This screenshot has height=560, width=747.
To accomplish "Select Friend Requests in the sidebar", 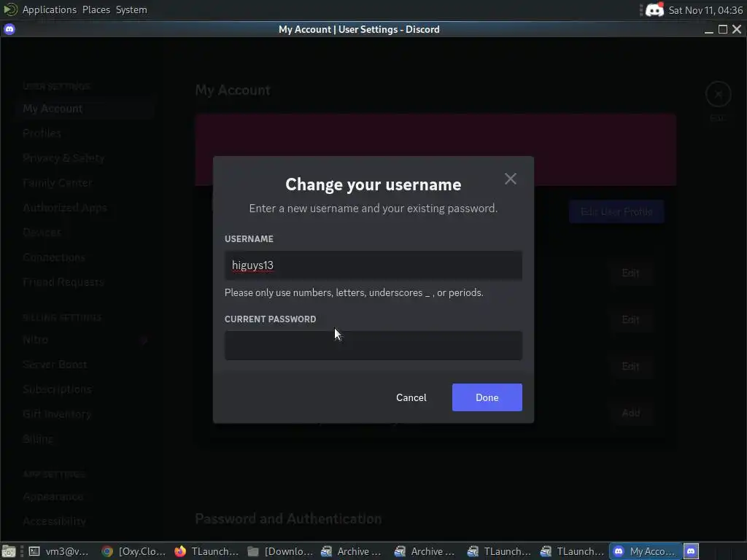I will click(x=83, y=282).
